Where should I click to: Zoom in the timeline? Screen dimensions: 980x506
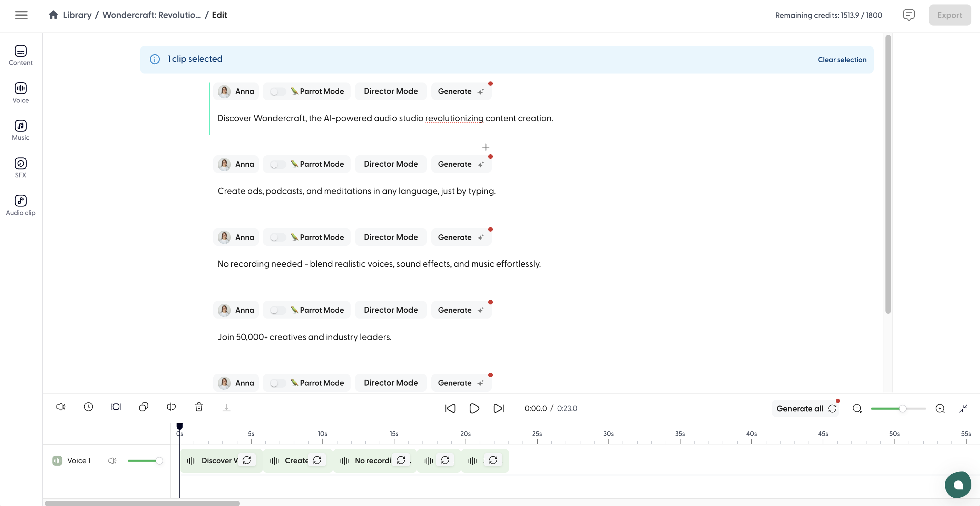coord(940,409)
